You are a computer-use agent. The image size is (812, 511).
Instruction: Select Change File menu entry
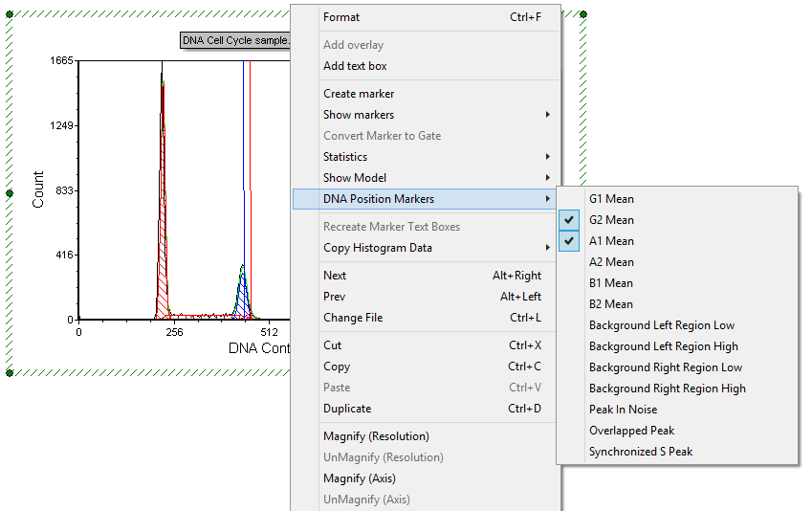coord(353,318)
